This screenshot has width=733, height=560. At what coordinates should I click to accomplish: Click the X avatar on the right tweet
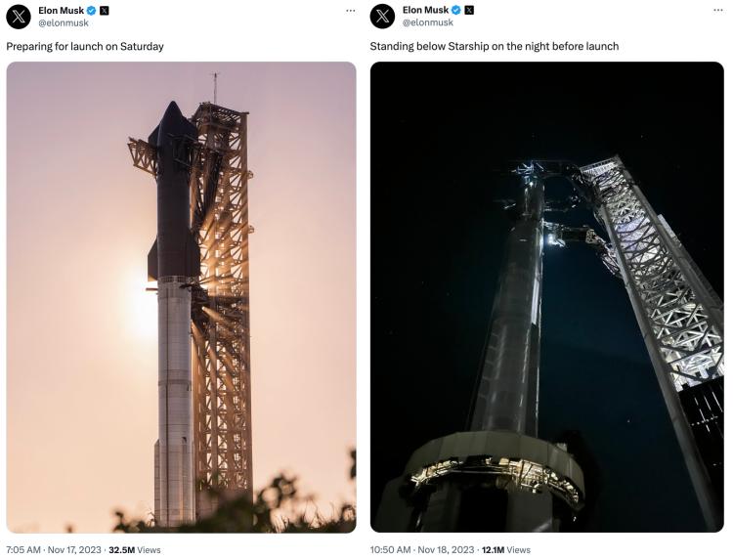382,17
